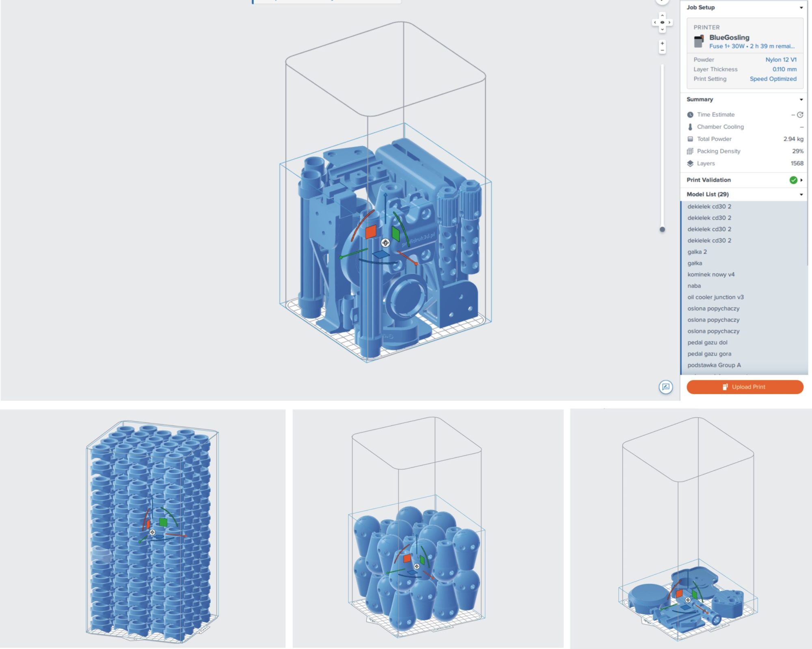Click the layer slider handle

click(x=662, y=229)
